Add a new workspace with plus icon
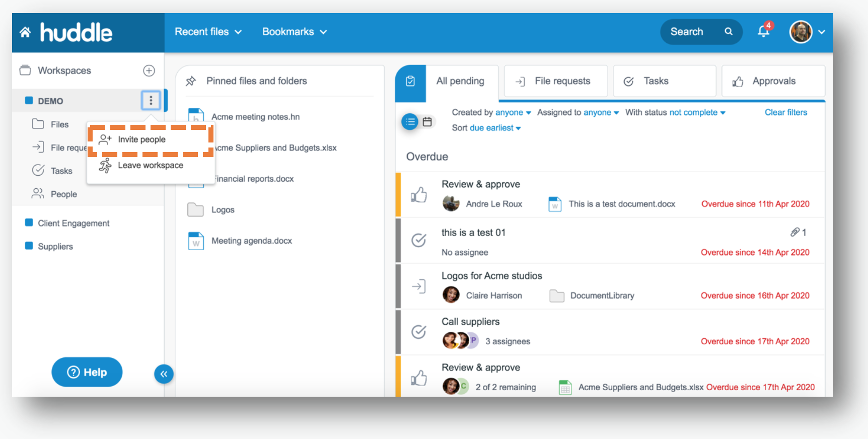Screen dimensions: 868x439 (x=149, y=70)
